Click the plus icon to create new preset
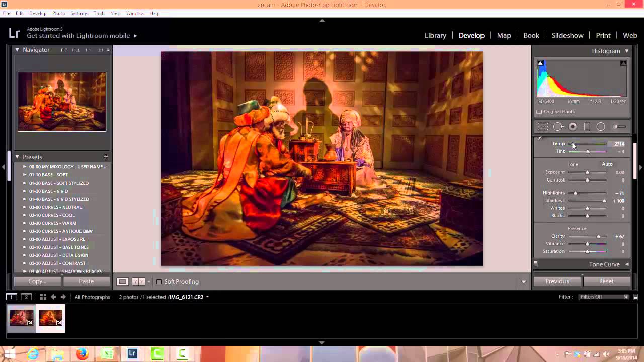The height and width of the screenshot is (362, 644). point(106,157)
